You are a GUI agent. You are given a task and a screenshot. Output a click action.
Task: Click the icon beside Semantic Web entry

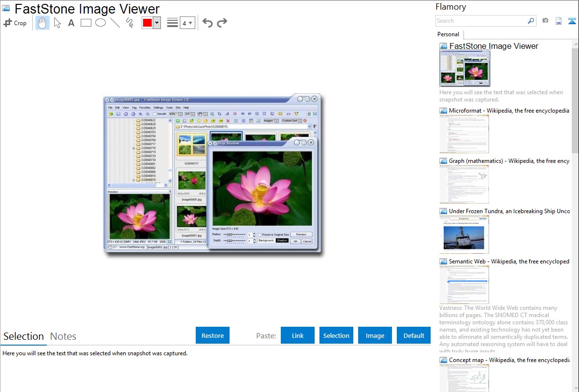click(443, 261)
